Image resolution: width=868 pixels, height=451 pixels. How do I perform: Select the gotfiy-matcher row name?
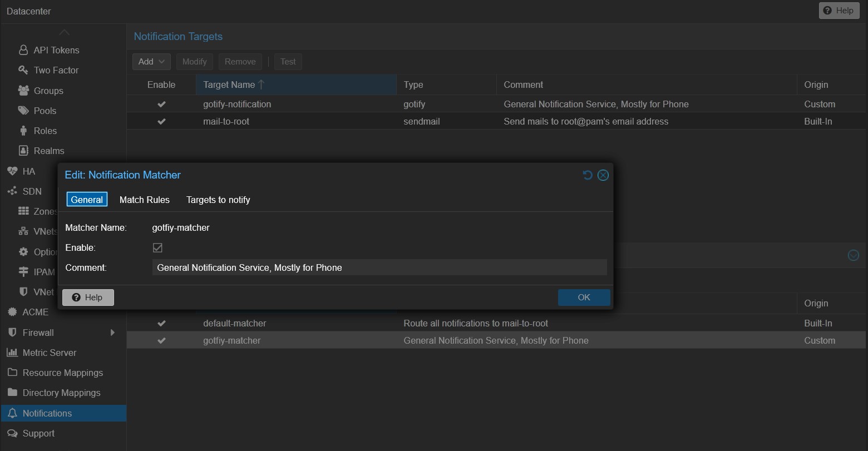click(232, 340)
